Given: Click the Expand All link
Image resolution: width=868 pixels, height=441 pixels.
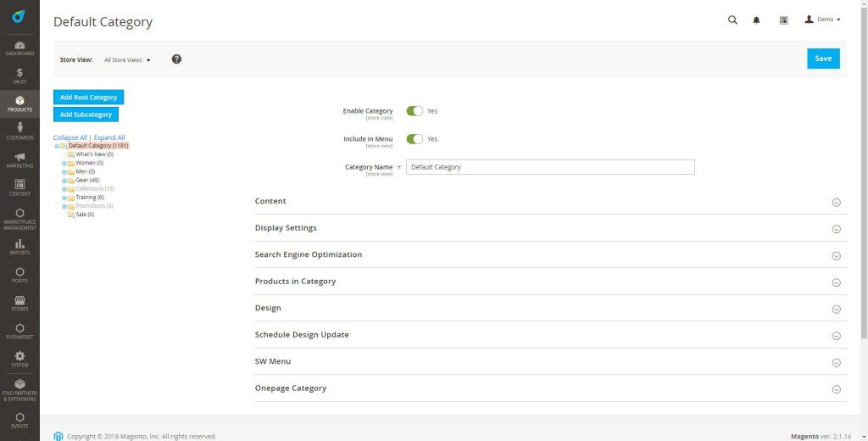Looking at the screenshot, I should pos(109,137).
